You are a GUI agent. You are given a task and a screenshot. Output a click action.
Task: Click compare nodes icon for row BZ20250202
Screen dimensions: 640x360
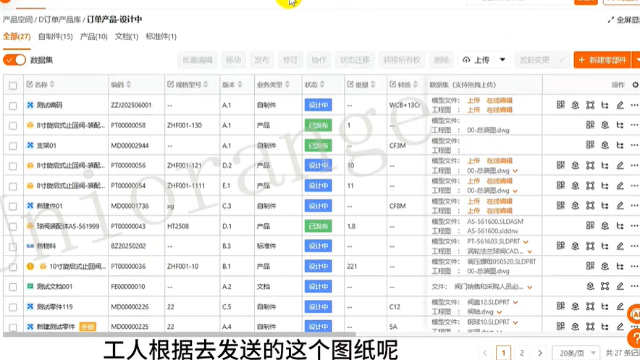pos(590,246)
